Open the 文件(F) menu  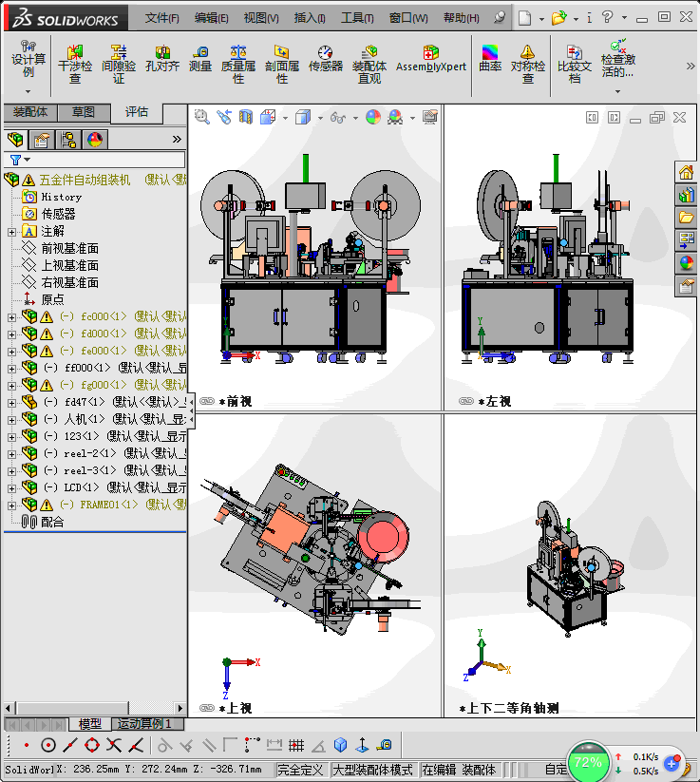click(x=162, y=18)
